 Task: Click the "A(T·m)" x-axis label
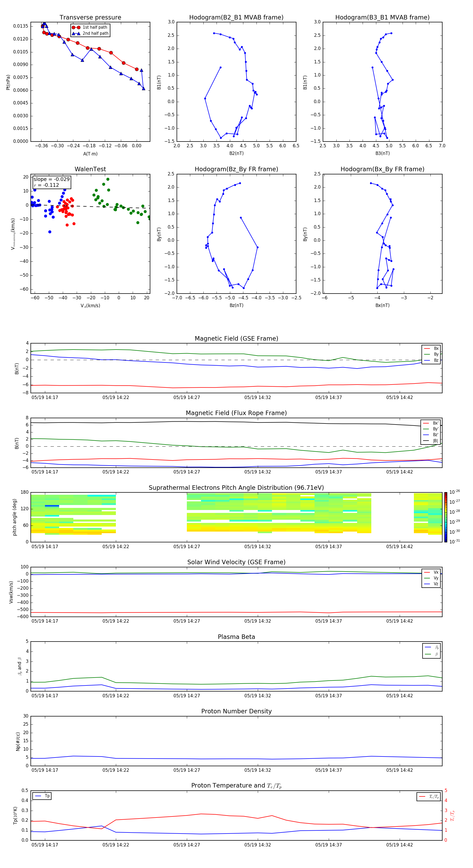pyautogui.click(x=90, y=154)
